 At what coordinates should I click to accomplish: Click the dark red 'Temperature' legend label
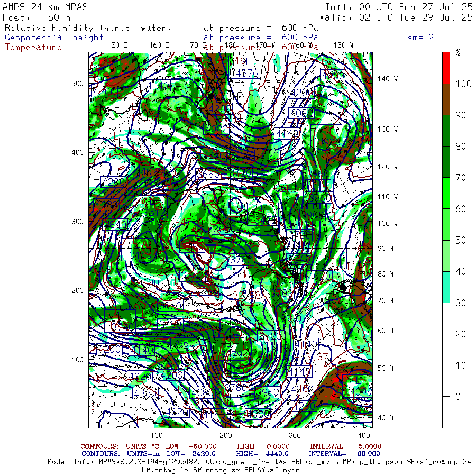(x=33, y=48)
